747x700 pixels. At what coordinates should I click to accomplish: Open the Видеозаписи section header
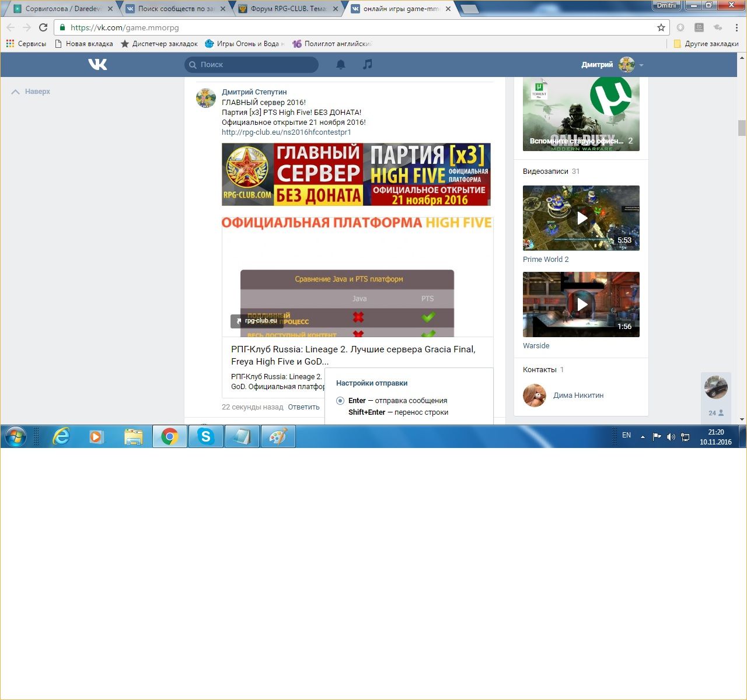click(551, 171)
